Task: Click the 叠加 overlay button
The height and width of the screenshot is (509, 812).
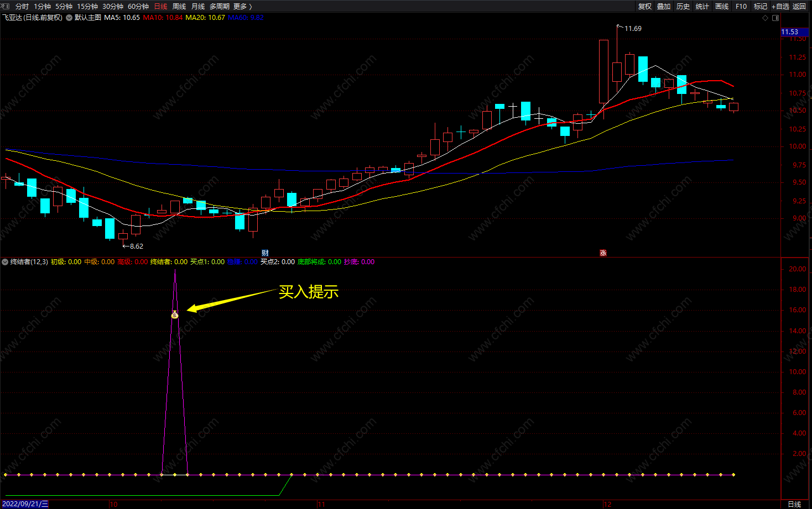Action: click(664, 7)
